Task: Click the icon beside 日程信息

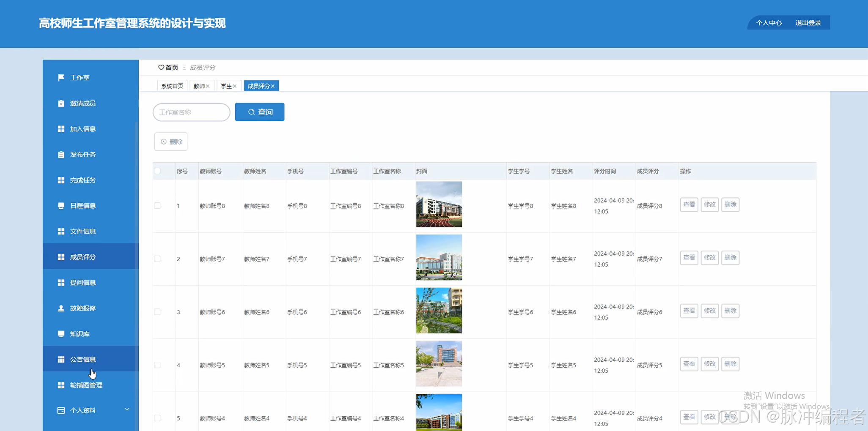Action: click(x=61, y=206)
